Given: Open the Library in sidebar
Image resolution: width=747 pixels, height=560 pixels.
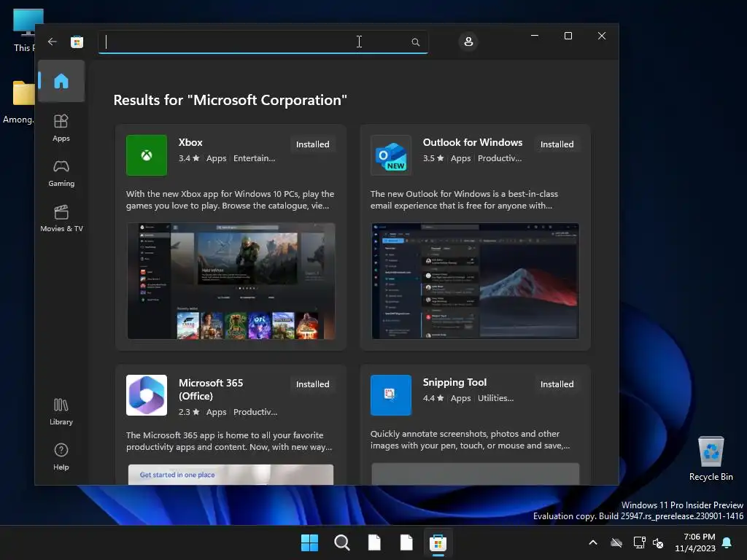Looking at the screenshot, I should tap(61, 412).
